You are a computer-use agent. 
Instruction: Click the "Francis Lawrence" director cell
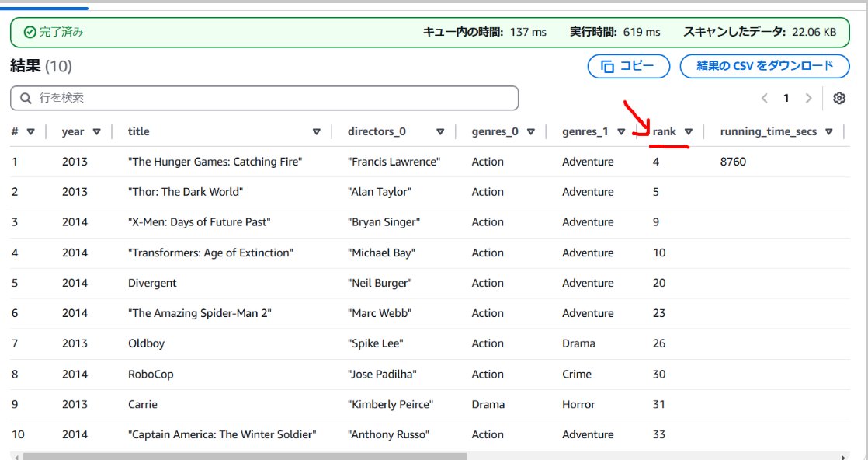click(x=394, y=162)
